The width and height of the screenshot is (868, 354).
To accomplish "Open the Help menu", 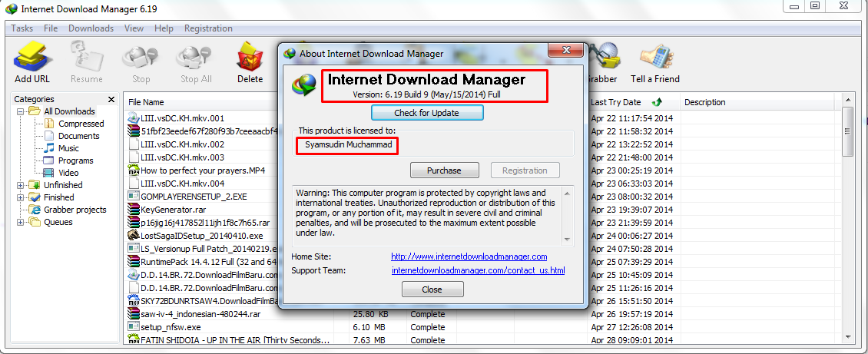I will pos(164,28).
